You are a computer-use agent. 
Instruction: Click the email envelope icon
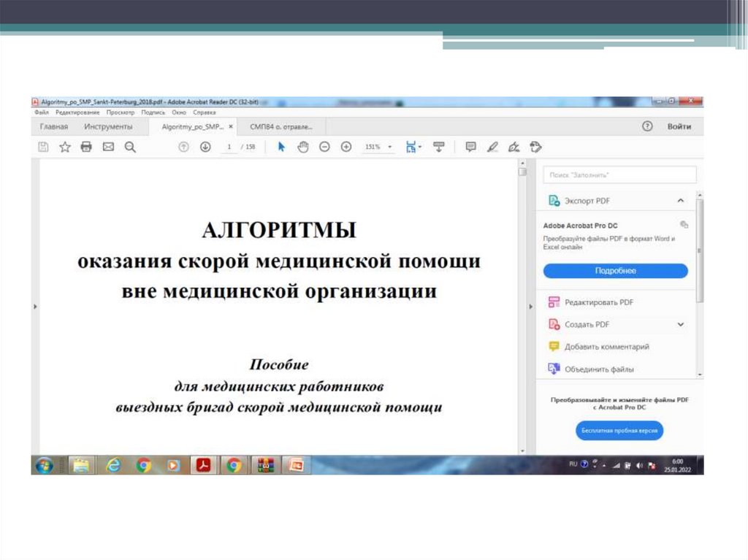[108, 147]
